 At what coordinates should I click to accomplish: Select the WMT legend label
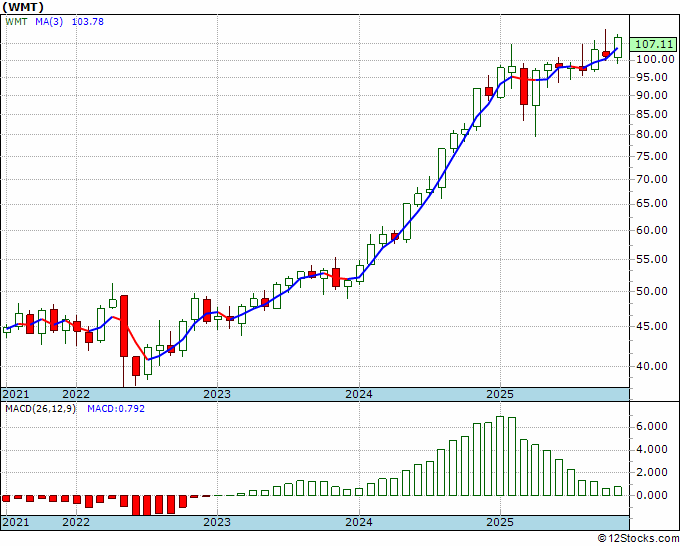click(16, 21)
